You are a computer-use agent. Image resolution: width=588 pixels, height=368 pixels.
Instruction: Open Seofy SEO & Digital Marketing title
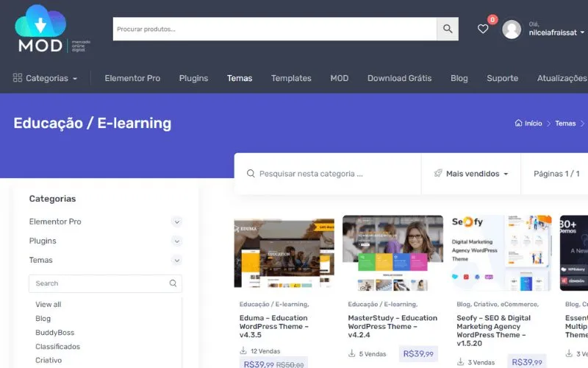pyautogui.click(x=493, y=330)
